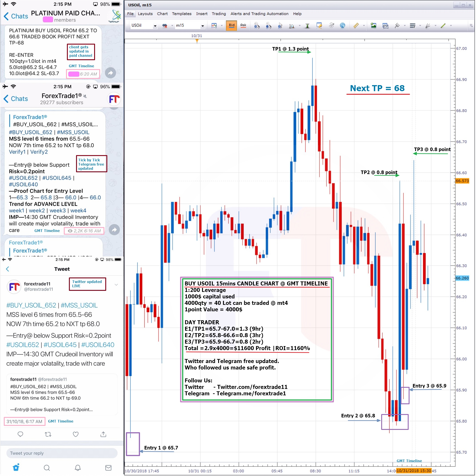476x476 pixels.
Task: Click the zoom out magnifier icon
Action: (268, 25)
